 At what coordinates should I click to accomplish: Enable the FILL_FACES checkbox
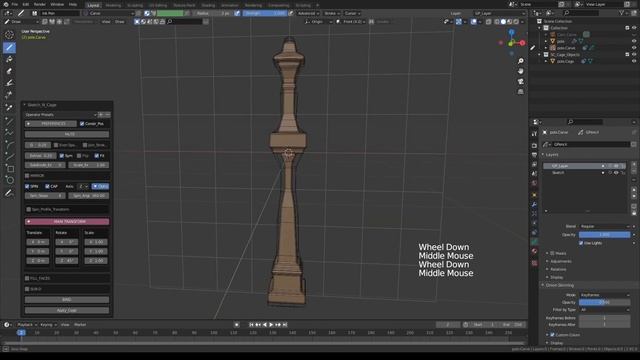tap(27, 278)
